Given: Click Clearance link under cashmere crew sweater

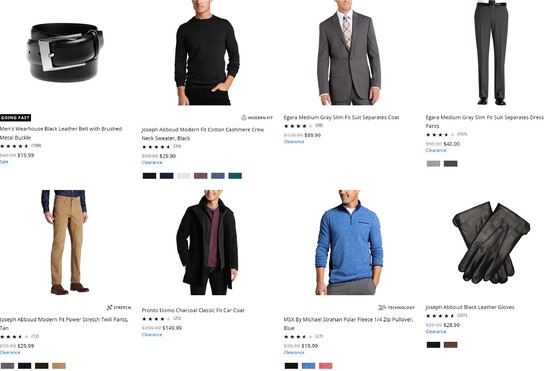Looking at the screenshot, I should coord(152,163).
